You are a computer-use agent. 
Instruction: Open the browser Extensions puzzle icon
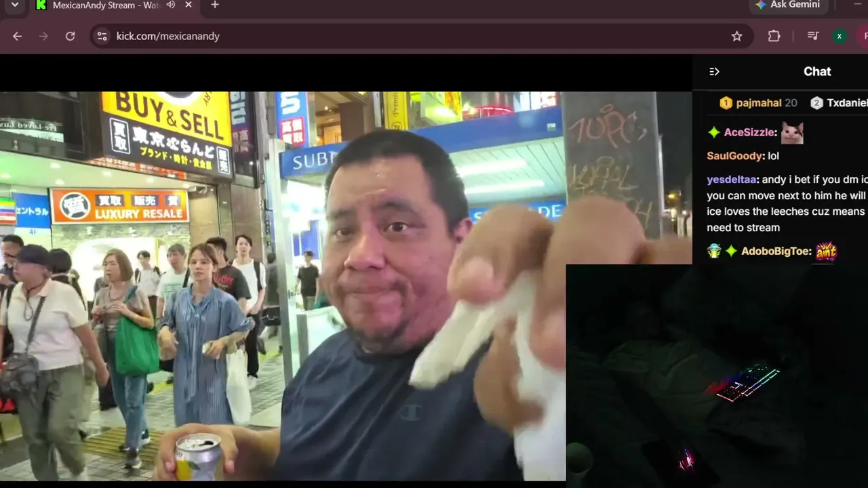pyautogui.click(x=774, y=36)
